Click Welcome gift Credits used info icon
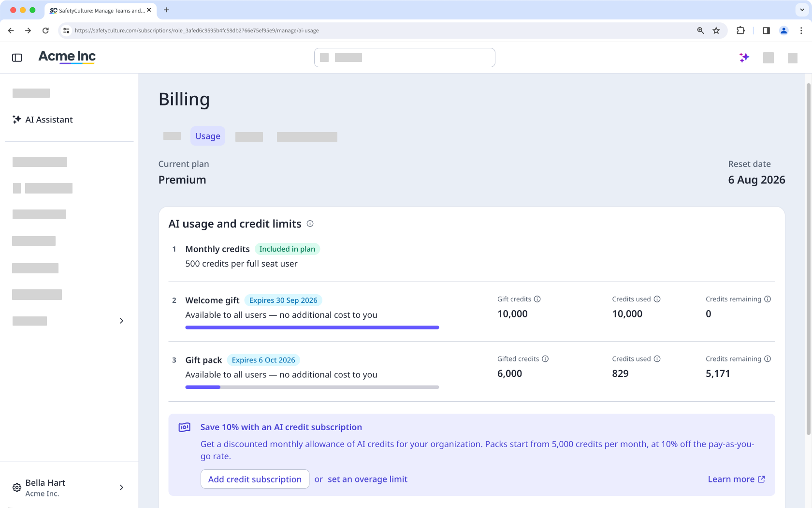 (657, 299)
